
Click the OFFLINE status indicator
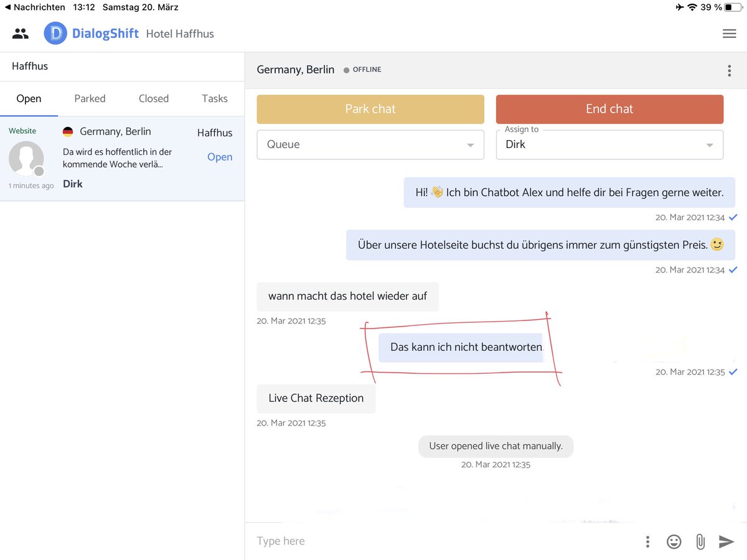[x=362, y=70]
